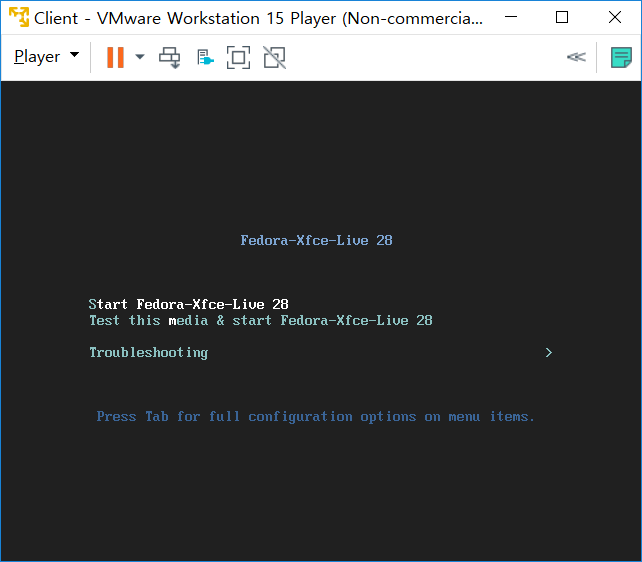The height and width of the screenshot is (562, 642).
Task: Minimize the VMware Player window
Action: [511, 17]
